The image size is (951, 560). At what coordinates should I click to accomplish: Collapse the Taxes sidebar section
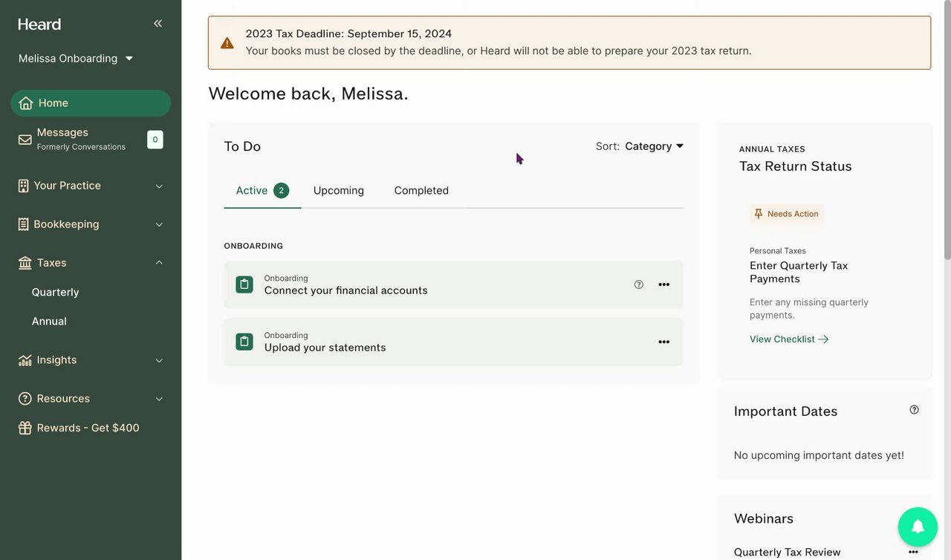click(158, 263)
